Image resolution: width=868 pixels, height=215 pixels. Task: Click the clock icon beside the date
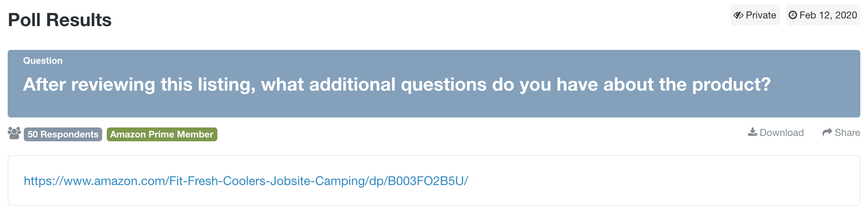(793, 15)
